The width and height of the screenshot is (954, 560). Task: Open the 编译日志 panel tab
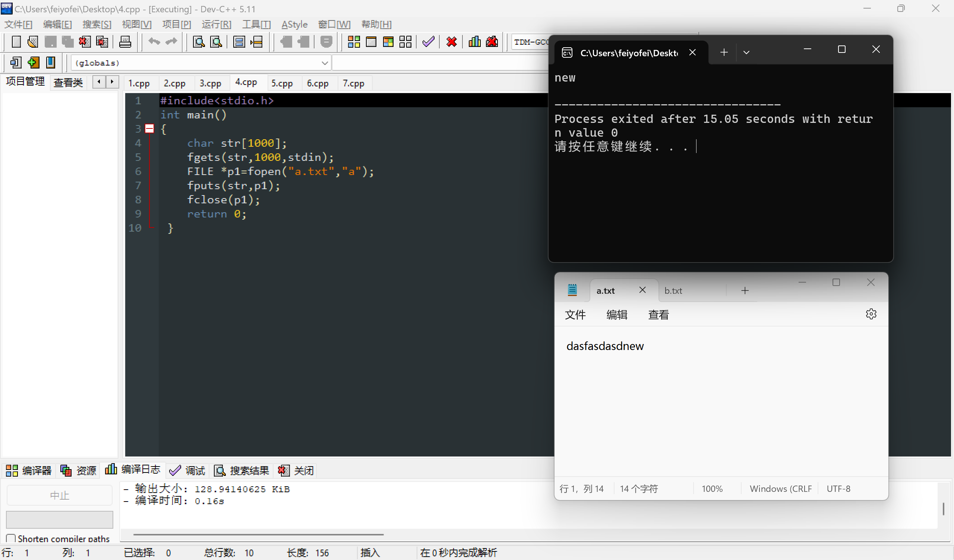(x=133, y=470)
